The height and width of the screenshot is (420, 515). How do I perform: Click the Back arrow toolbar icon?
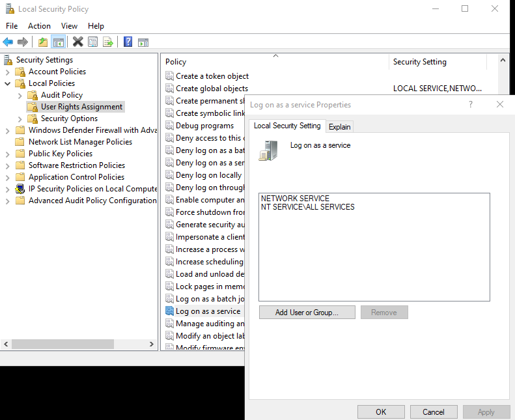click(x=8, y=42)
